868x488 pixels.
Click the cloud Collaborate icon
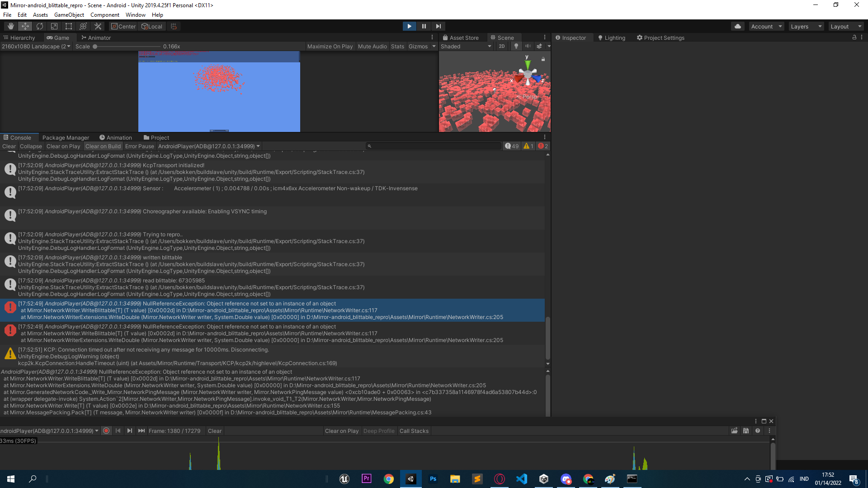(738, 26)
